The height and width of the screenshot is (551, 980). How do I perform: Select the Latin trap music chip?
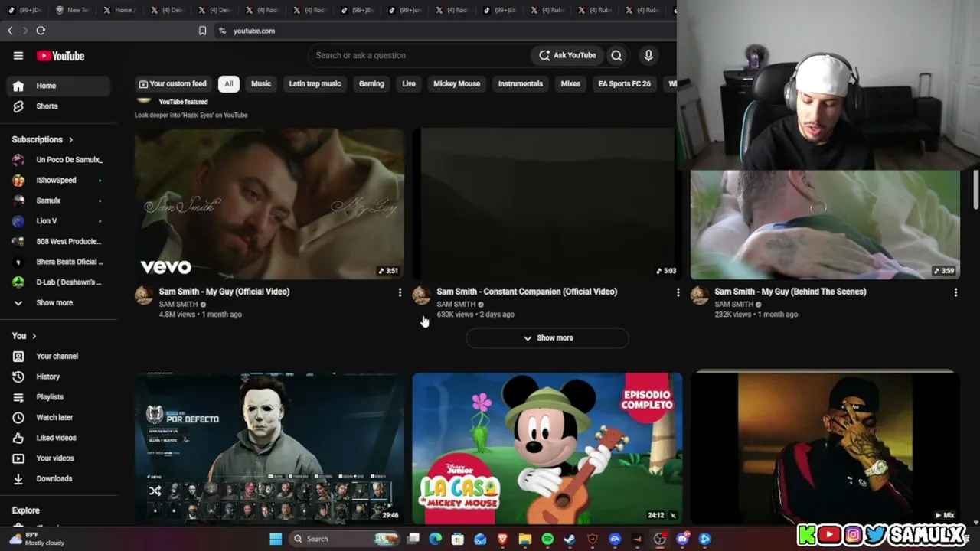pos(315,84)
